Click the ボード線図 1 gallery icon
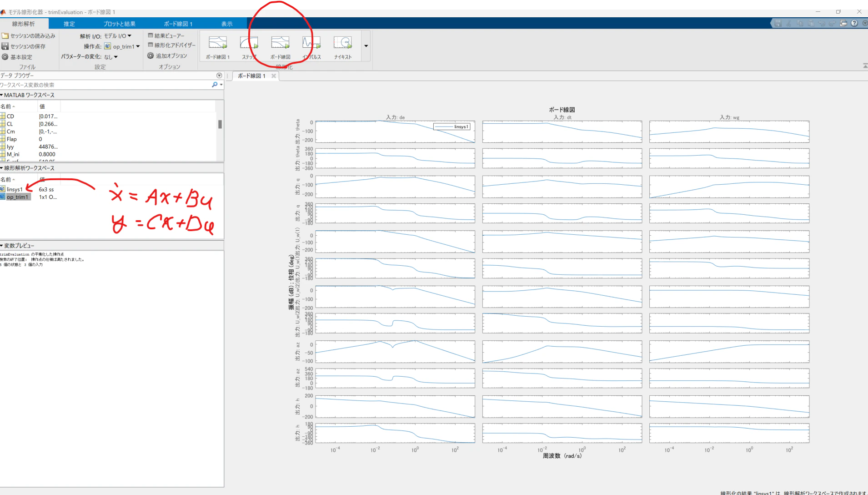868x495 pixels. (217, 45)
